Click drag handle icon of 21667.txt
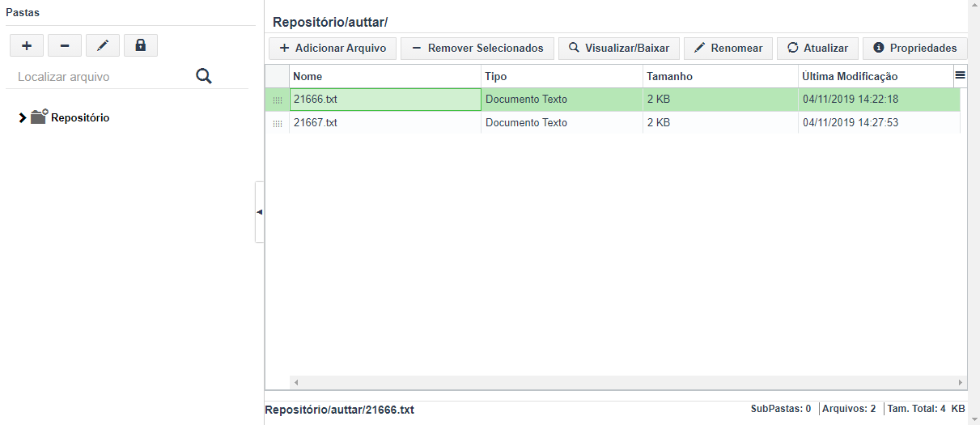 pyautogui.click(x=278, y=123)
